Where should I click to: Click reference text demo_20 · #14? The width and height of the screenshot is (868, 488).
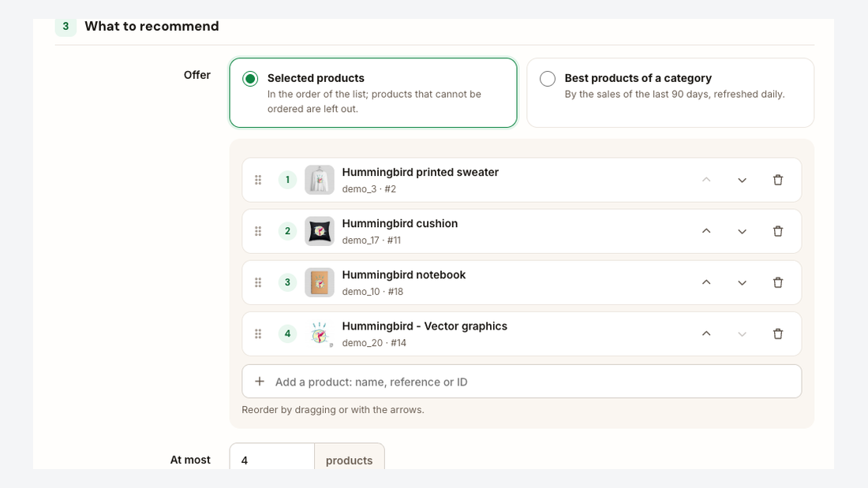pos(374,343)
